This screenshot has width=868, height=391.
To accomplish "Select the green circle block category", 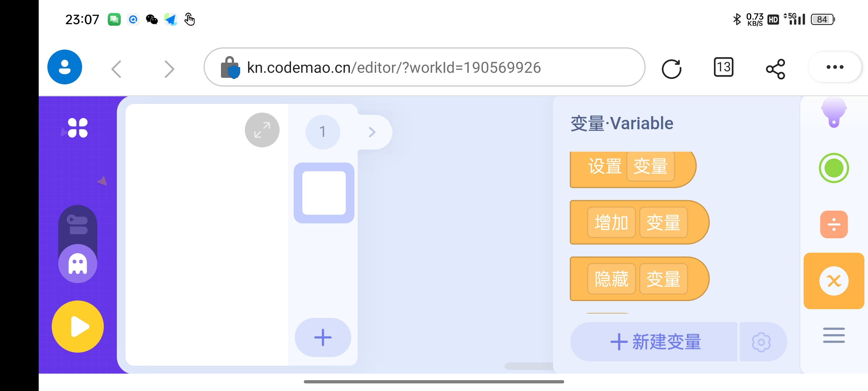I will click(834, 168).
